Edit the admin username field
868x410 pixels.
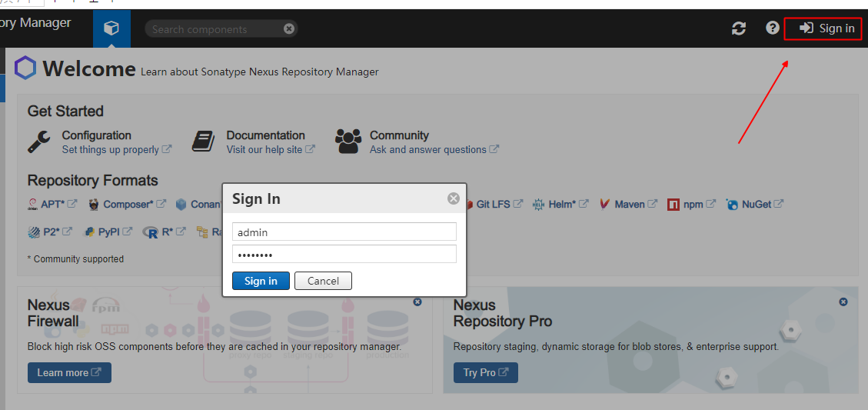click(x=344, y=232)
